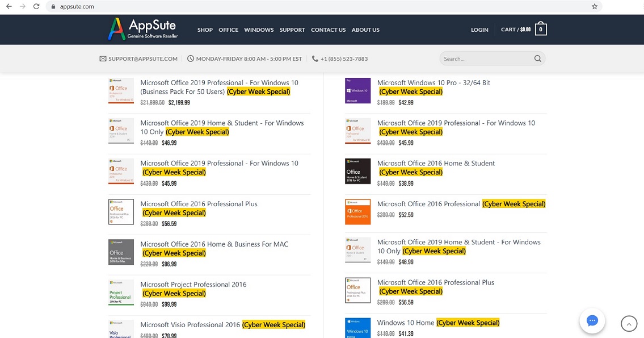Click the Project Professional 2016 thumbnail
Image resolution: width=644 pixels, height=338 pixels.
(121, 293)
